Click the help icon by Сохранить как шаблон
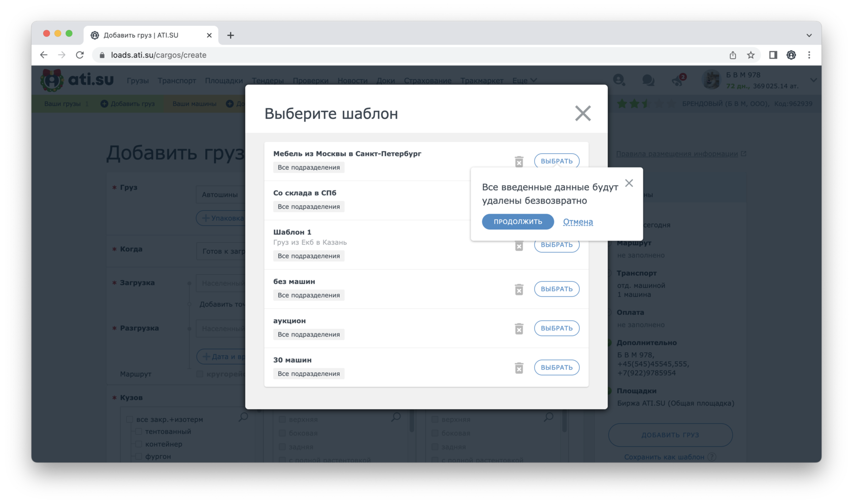853x504 pixels. tap(712, 457)
